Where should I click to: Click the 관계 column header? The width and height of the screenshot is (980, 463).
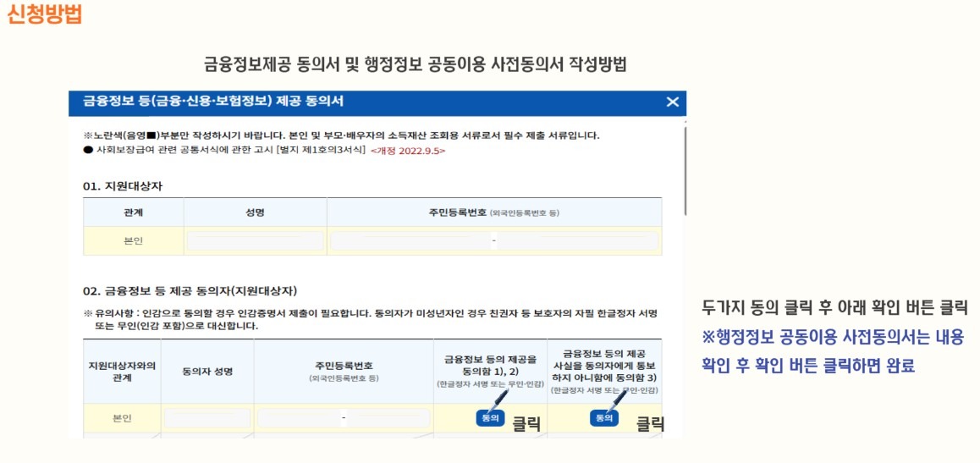pos(133,212)
